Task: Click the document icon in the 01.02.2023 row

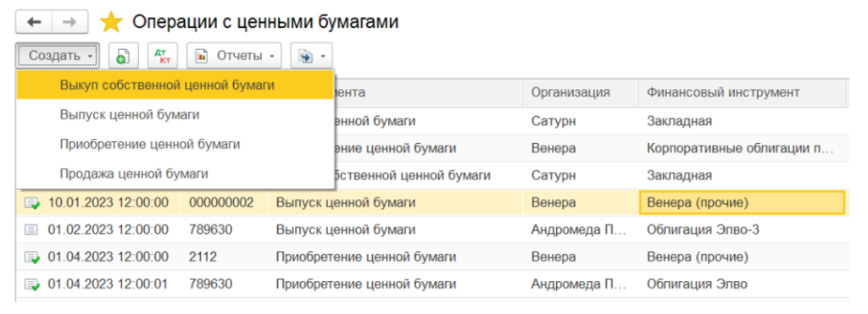Action: pos(31,230)
